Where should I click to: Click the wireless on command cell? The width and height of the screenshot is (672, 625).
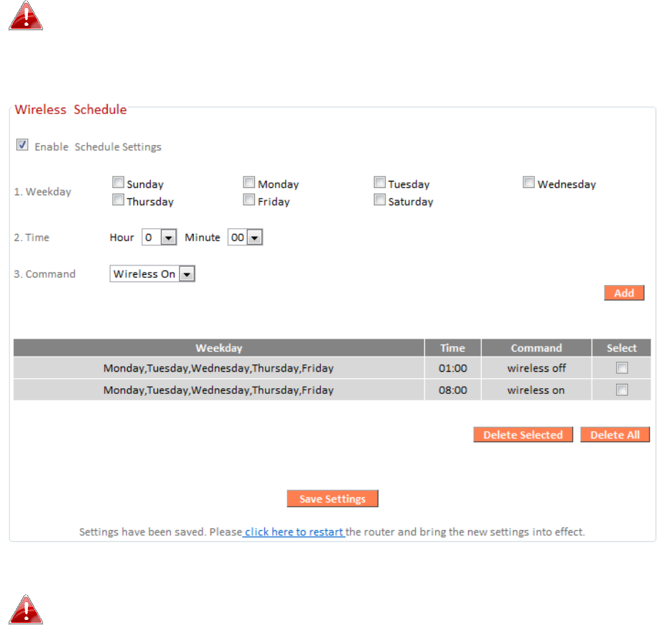[x=536, y=390]
